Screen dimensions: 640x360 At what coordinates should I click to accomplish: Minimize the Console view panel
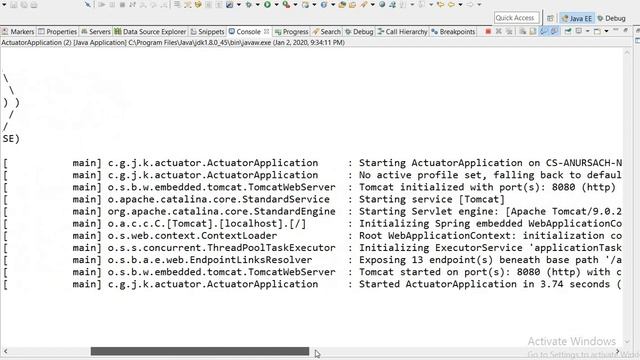(616, 30)
